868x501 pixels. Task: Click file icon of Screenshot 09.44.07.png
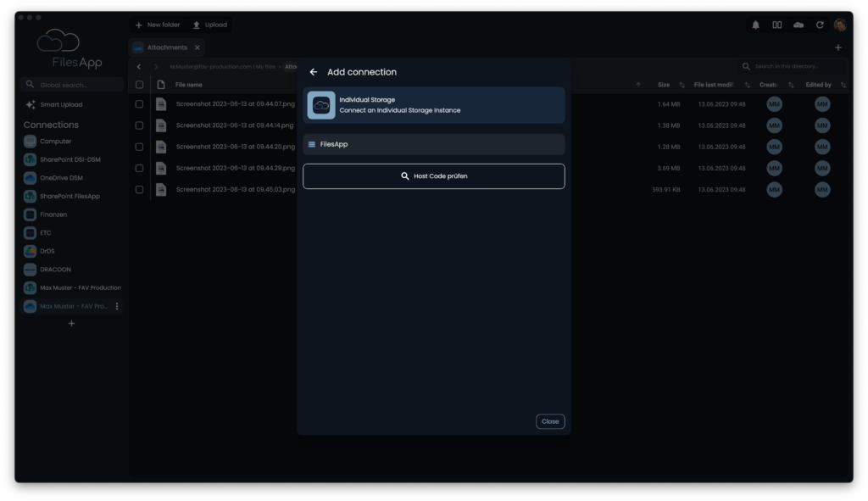(x=161, y=104)
